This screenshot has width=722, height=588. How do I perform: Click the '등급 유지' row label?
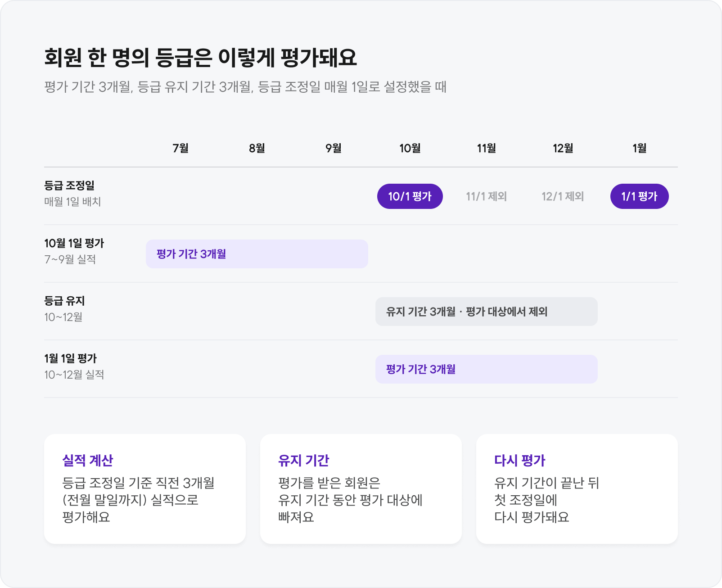tap(64, 301)
